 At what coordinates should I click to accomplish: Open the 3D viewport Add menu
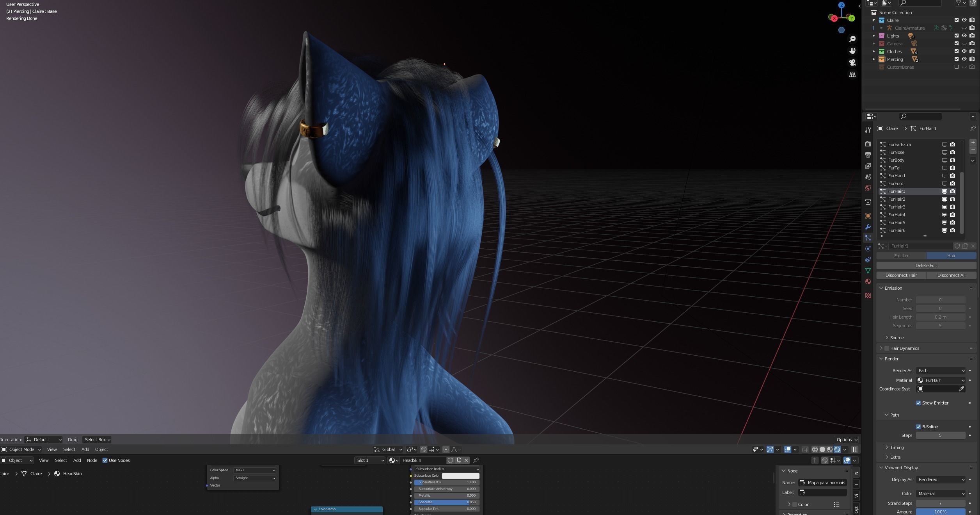(85, 449)
